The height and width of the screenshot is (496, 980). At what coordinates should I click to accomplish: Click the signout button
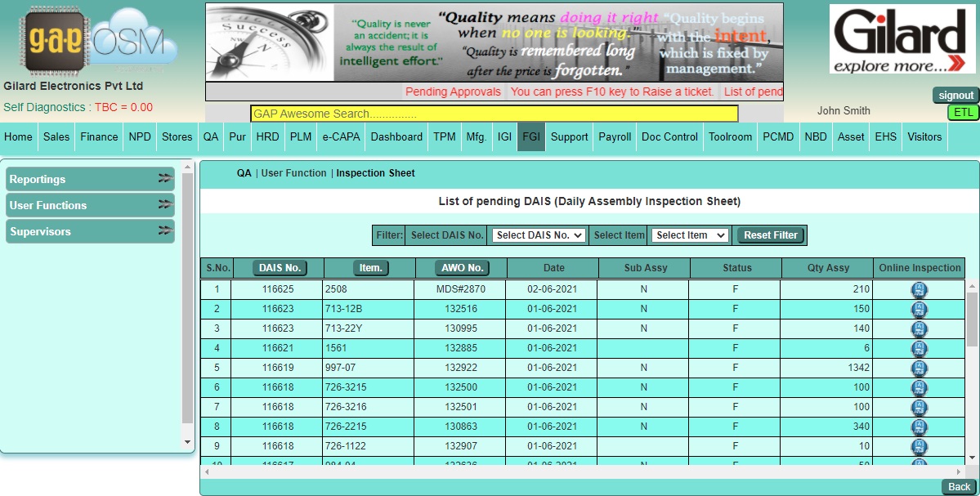pos(955,96)
